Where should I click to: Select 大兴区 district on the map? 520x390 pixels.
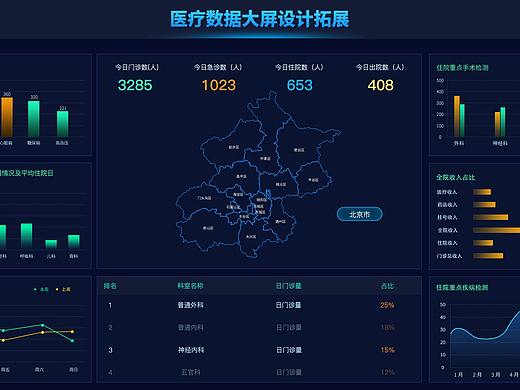tap(251, 237)
